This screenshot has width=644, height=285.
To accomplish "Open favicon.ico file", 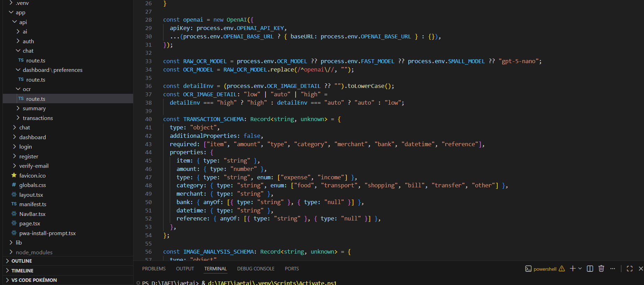I will click(68, 175).
